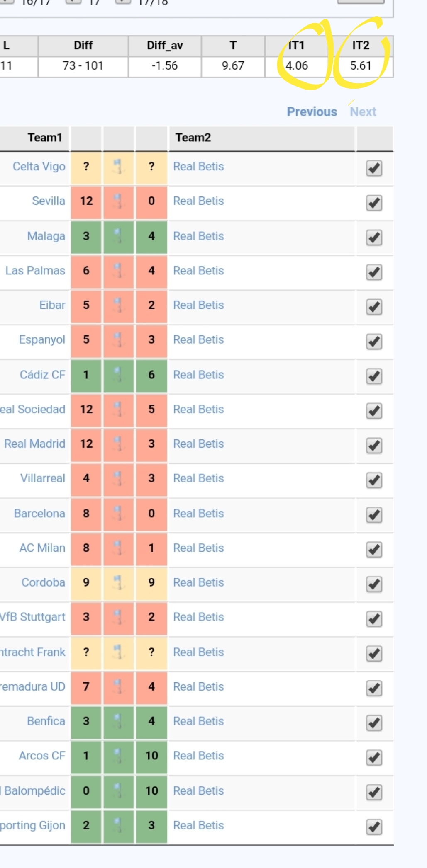427x868 pixels.
Task: Click the corner flag icon in Sevilla row
Action: (x=118, y=201)
